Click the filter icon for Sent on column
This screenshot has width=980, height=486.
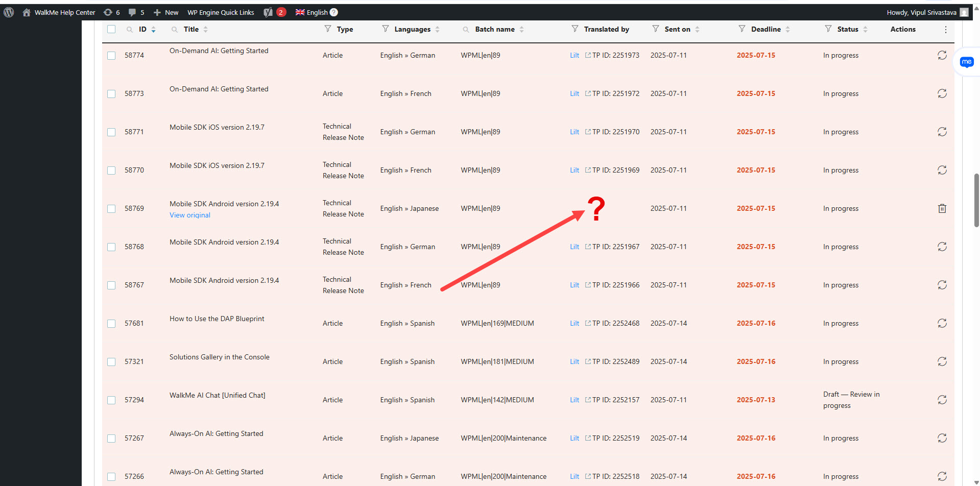click(x=656, y=29)
